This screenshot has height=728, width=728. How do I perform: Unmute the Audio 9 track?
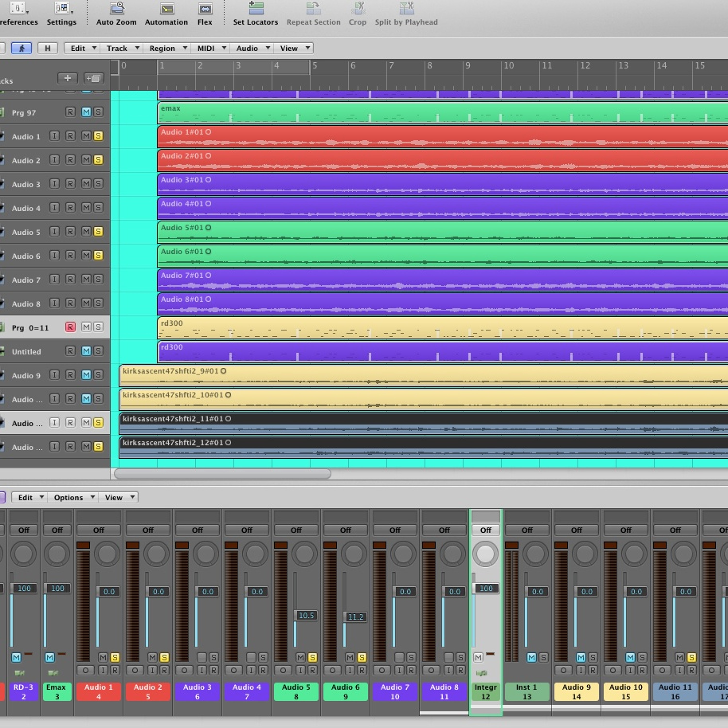pos(86,375)
